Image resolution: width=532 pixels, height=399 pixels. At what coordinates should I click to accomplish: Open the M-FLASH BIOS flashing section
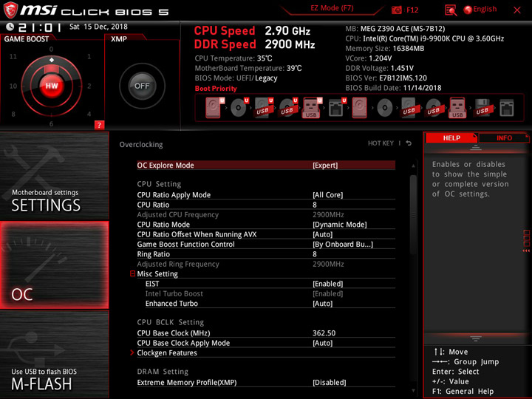pos(54,355)
